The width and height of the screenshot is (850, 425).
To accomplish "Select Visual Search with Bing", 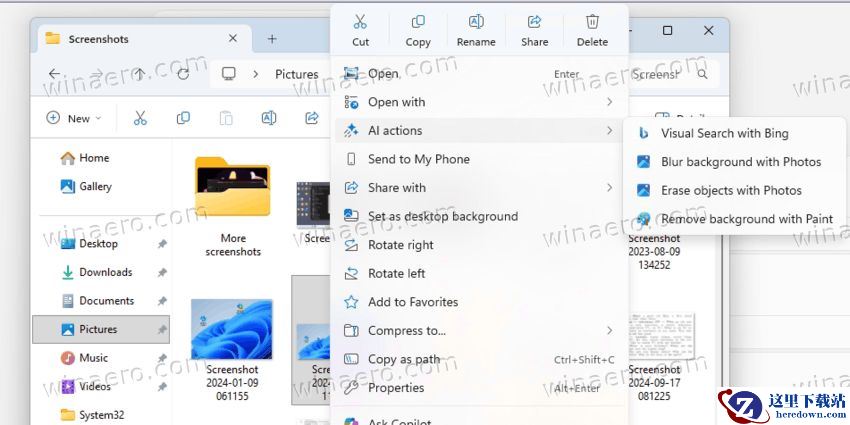I will tap(724, 134).
